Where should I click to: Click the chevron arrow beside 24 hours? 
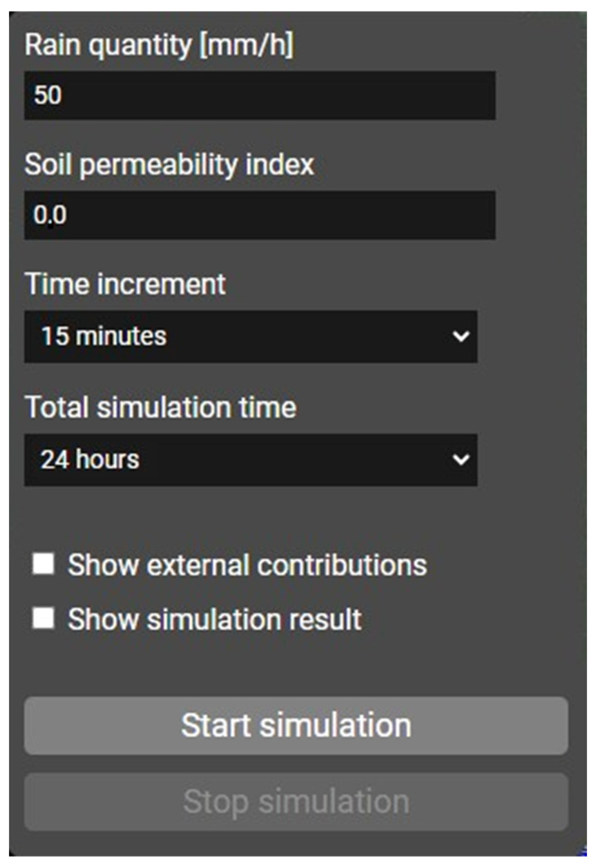[461, 460]
